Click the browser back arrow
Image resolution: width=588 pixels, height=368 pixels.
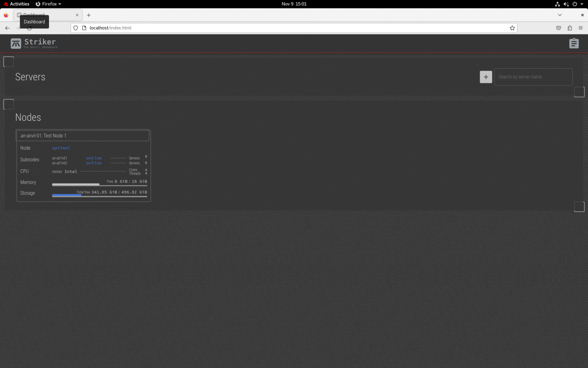(7, 28)
